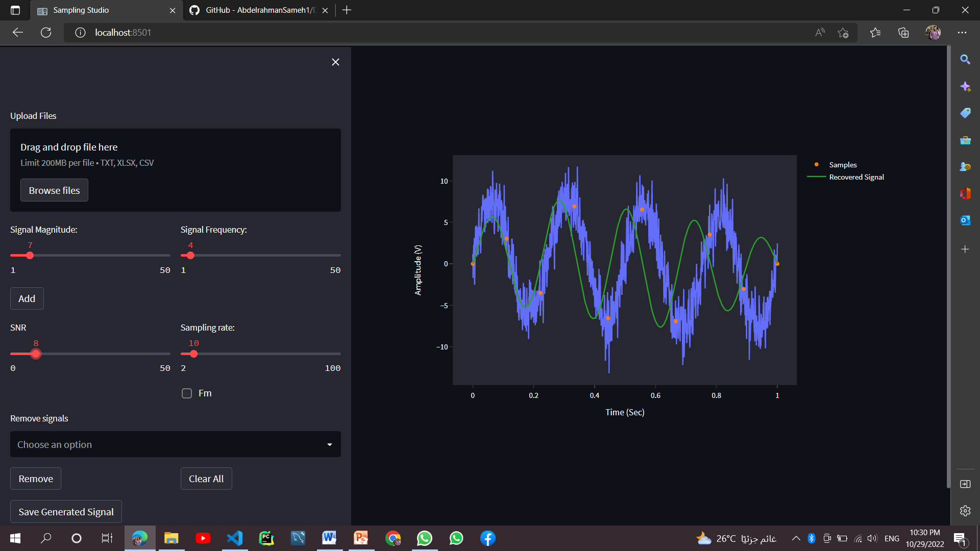Open the Search tool in the Edge sidebar

[x=965, y=59]
